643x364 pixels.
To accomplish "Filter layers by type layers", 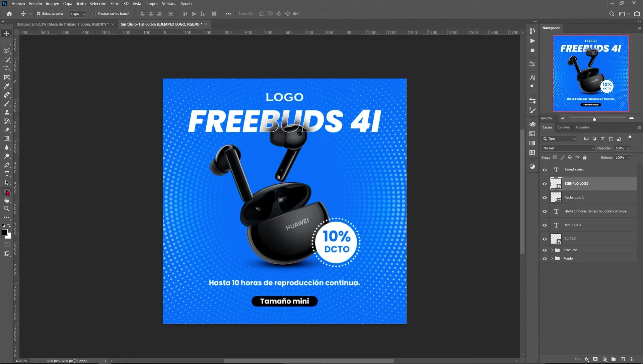I will click(x=602, y=139).
